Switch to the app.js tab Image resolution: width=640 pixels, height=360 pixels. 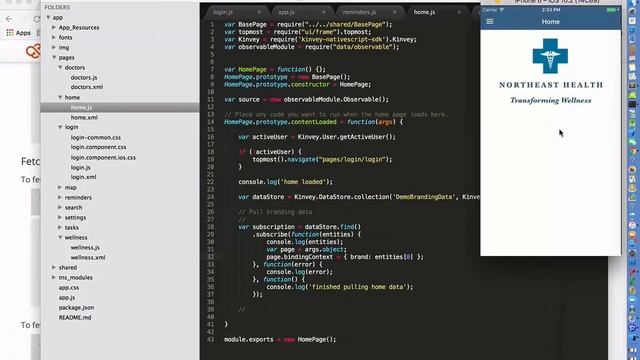[286, 12]
